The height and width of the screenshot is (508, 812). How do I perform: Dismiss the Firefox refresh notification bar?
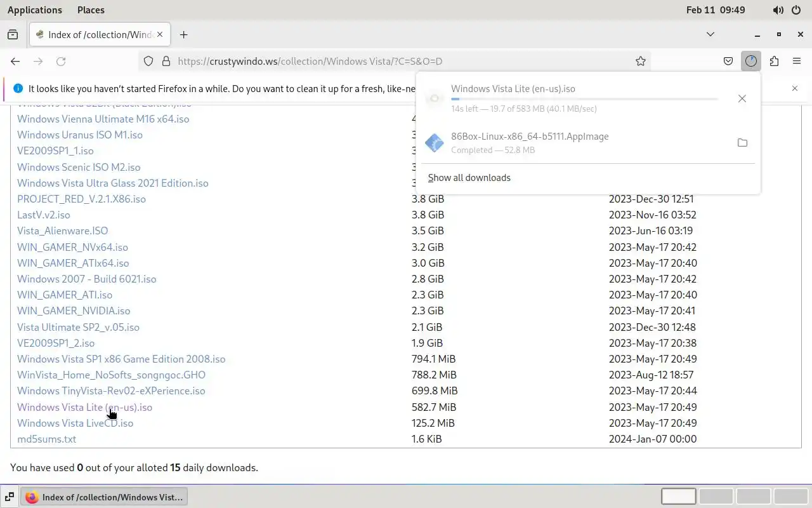pos(795,88)
